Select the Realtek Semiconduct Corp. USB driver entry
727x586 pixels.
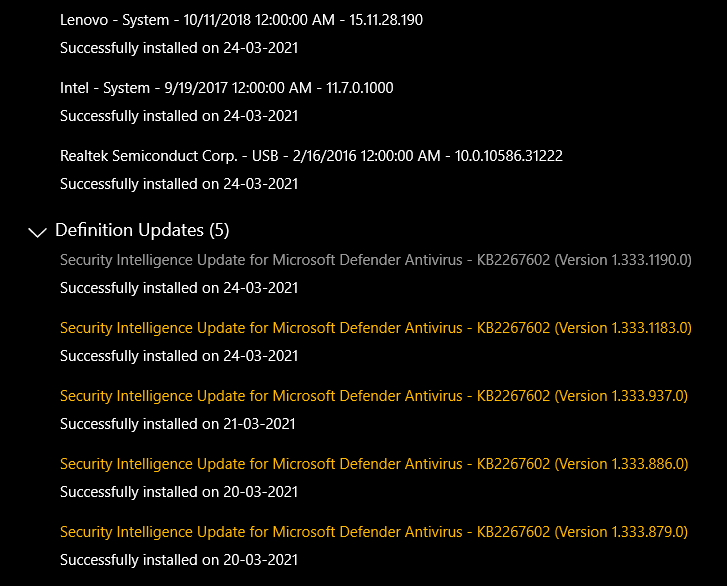311,156
